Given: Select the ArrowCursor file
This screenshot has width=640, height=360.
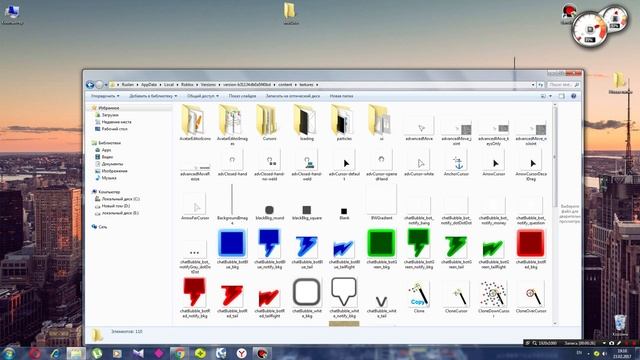Looking at the screenshot, I should 493,163.
